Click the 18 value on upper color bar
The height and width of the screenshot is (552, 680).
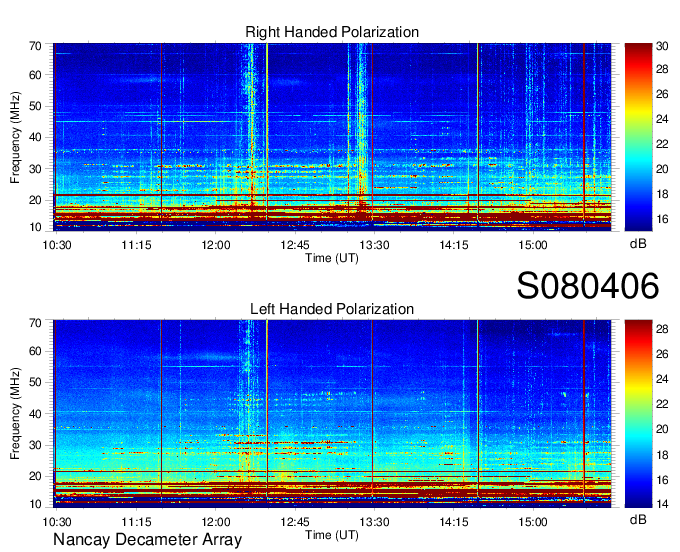click(662, 194)
